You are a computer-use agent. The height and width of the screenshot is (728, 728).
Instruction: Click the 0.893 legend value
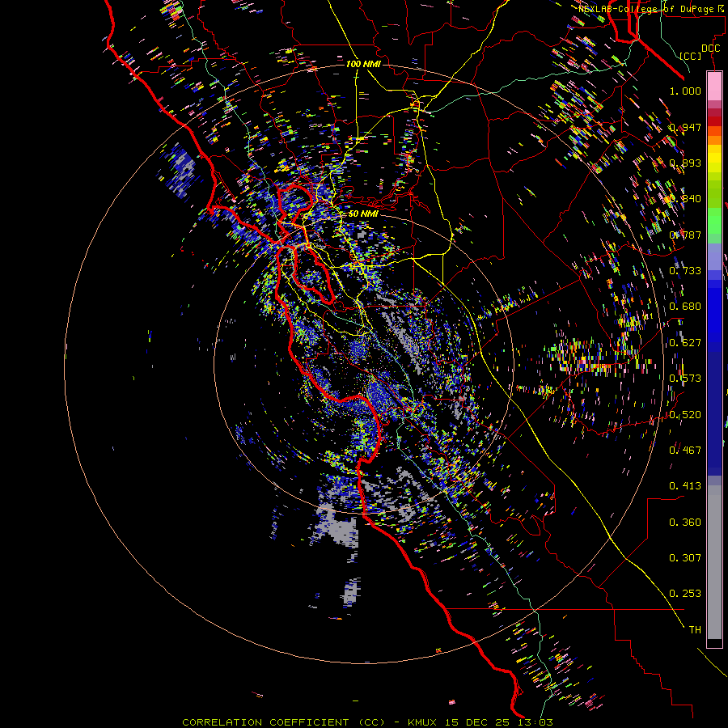[x=685, y=163]
